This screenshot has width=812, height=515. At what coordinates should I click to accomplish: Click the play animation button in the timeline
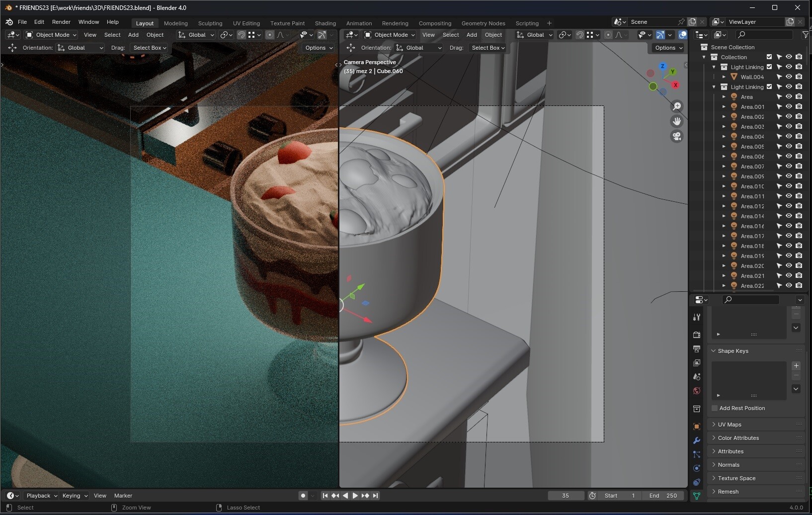tap(355, 496)
